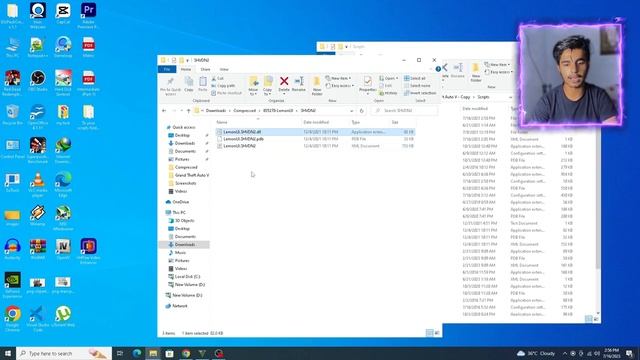The width and height of the screenshot is (640, 360).
Task: Click Select none in ribbon
Action: tap(417, 86)
